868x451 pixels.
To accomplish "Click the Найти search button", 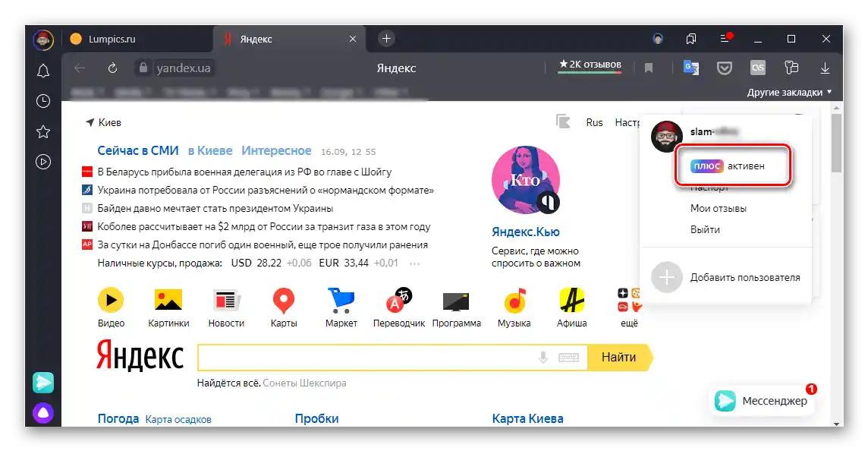I will [x=619, y=358].
